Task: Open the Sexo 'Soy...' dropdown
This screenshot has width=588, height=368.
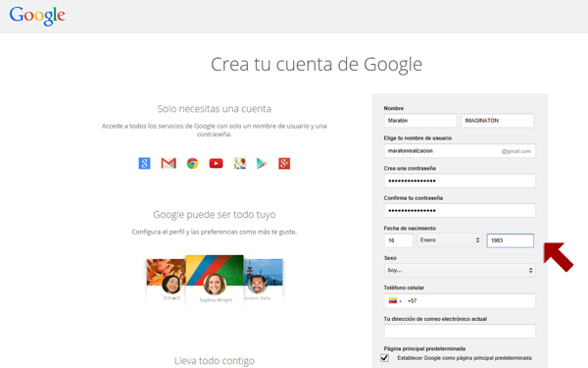Action: click(460, 271)
